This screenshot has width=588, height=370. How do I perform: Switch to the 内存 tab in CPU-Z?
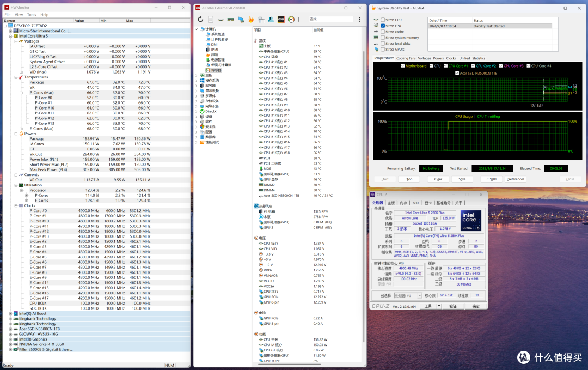[x=403, y=203]
